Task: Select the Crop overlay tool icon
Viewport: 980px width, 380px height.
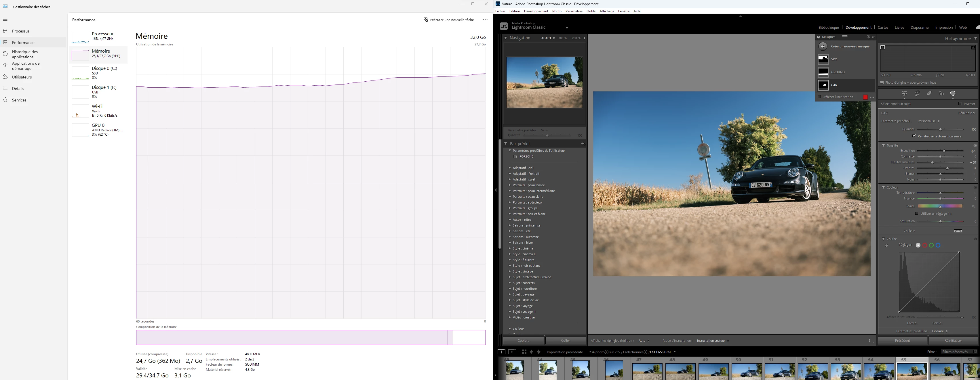Action: click(917, 93)
